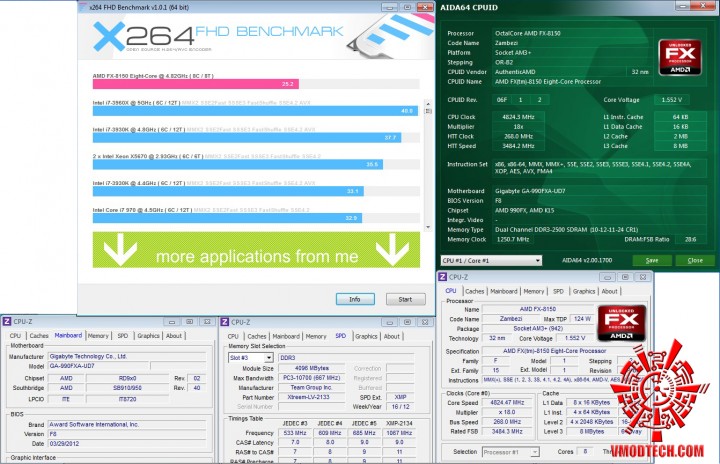Open Graphics tab in CPU-Z SPD window
This screenshot has width=720, height=464.
point(366,336)
